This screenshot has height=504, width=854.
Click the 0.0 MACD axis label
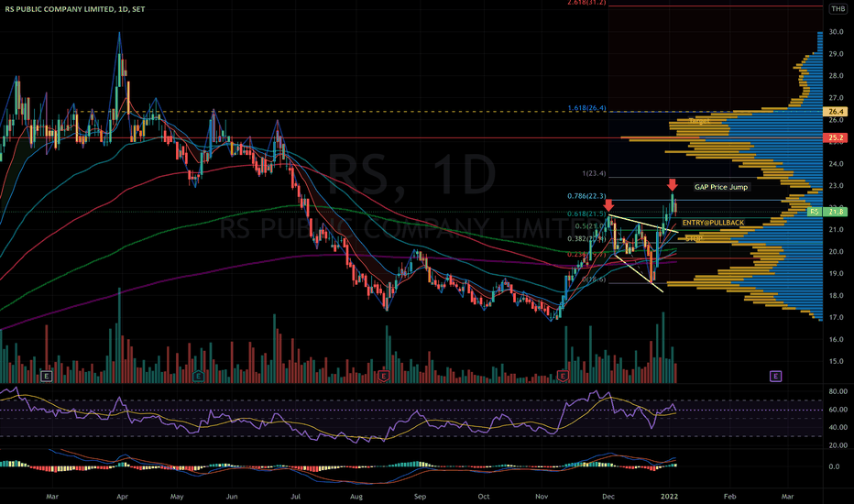[834, 467]
